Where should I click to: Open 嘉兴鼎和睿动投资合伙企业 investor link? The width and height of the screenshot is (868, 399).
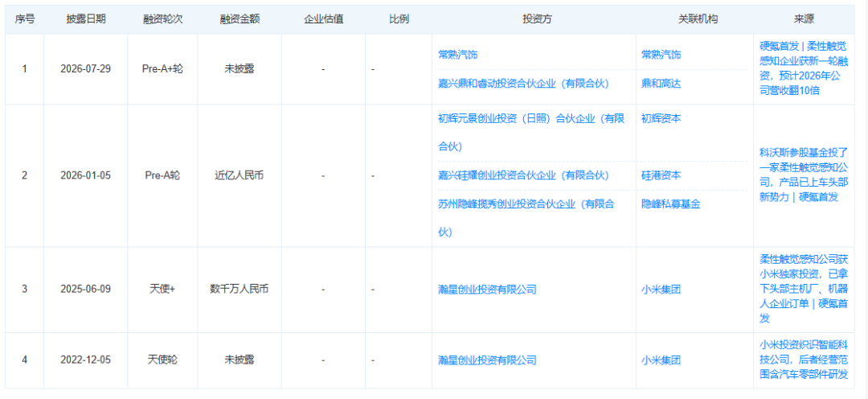523,83
